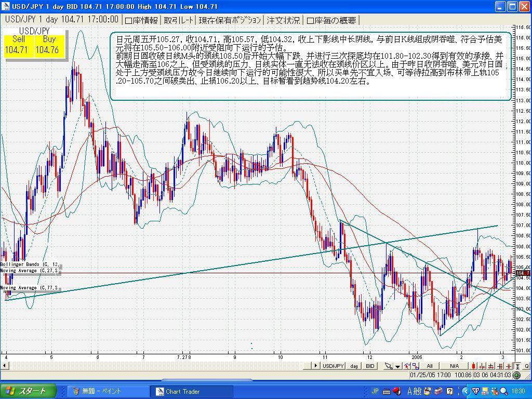This screenshot has width=532, height=399.
Task: Change the day timeframe selector
Action: (354, 366)
